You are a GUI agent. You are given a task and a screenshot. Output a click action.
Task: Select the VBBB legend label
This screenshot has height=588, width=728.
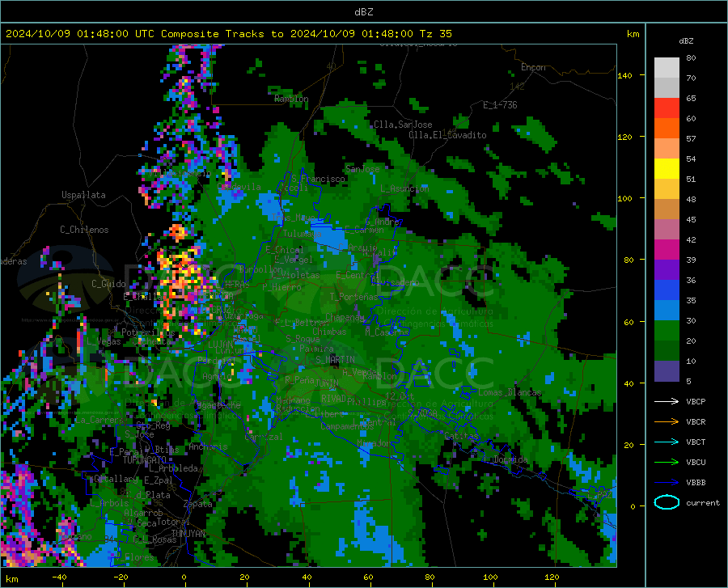click(696, 483)
